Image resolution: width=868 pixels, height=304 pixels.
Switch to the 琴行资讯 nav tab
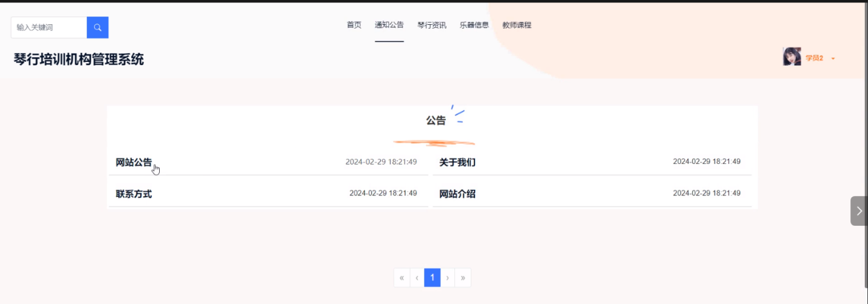(432, 25)
